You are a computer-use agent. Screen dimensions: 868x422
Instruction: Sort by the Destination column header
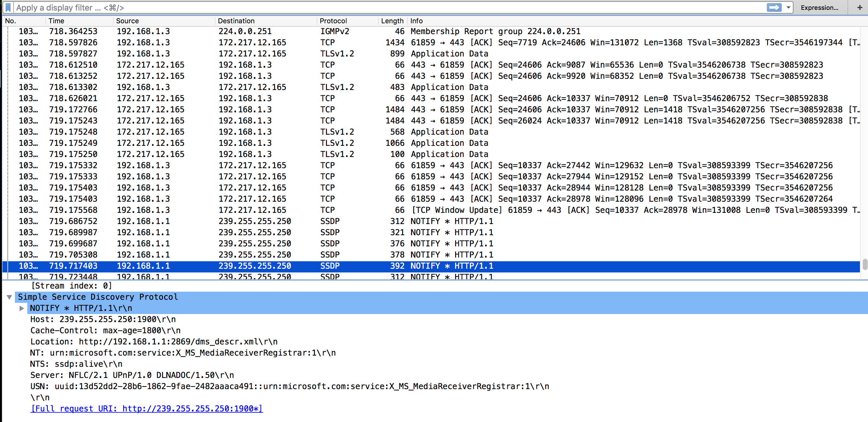coord(236,21)
